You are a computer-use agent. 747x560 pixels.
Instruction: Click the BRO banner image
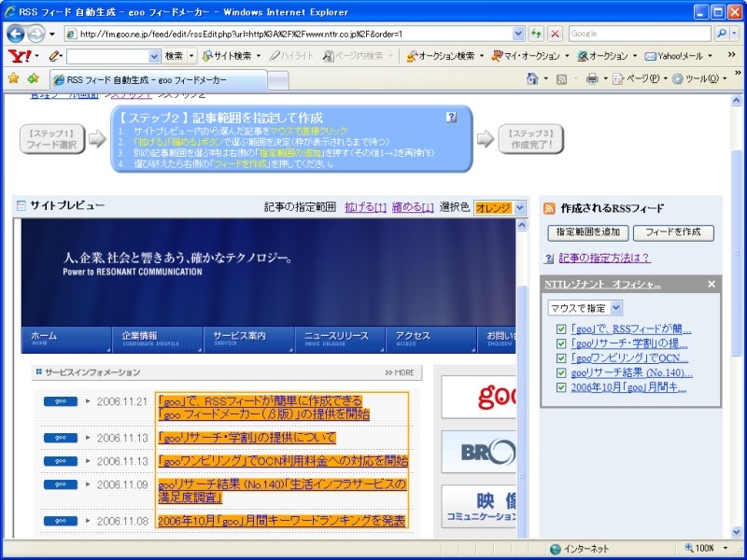coord(478,452)
